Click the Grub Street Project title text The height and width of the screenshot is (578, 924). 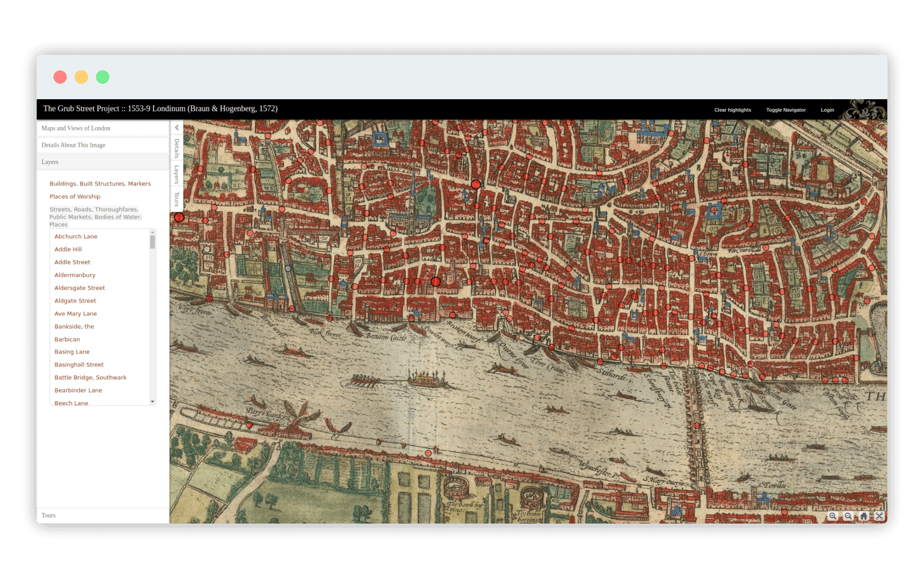(160, 109)
